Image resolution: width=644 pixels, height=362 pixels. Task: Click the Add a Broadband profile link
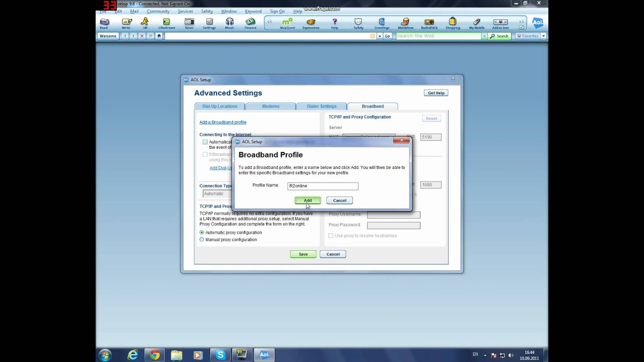[x=223, y=122]
